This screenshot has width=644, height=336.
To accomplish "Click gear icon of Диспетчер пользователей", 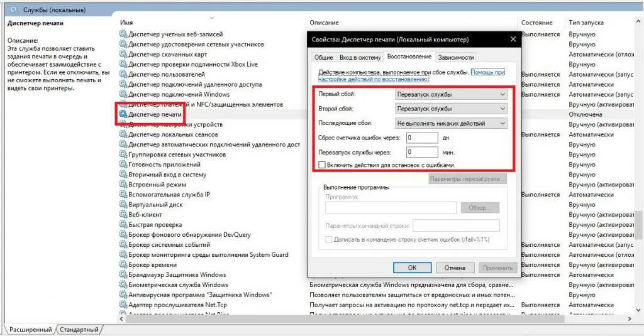I will coord(123,74).
